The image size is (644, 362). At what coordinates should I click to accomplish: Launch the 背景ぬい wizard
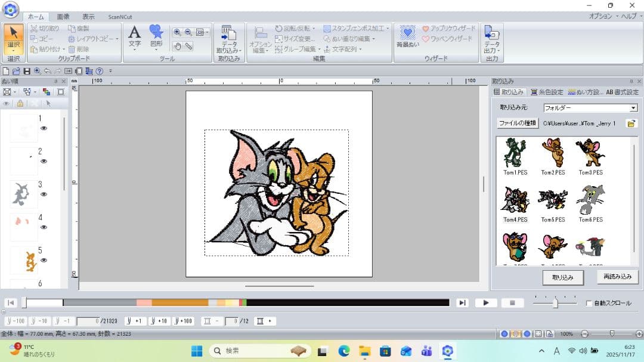407,36
